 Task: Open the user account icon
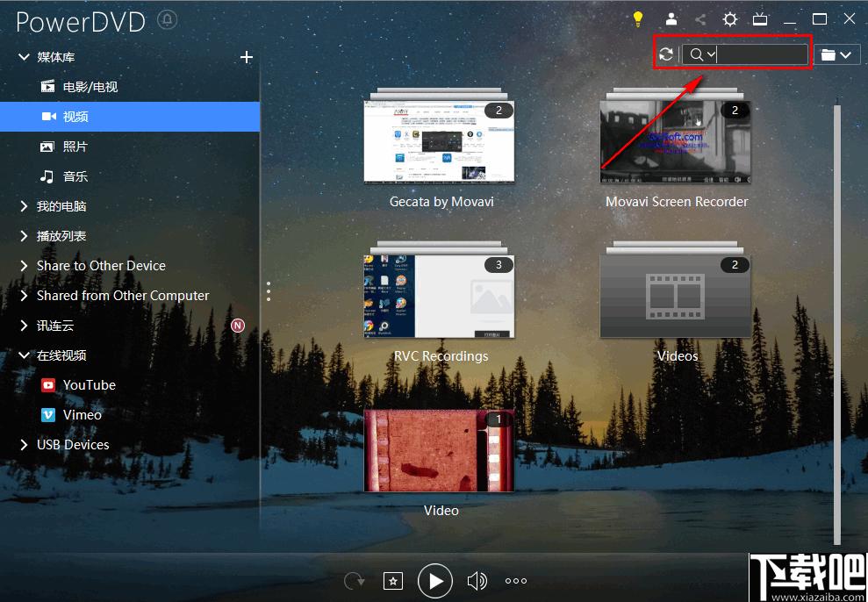pos(671,19)
